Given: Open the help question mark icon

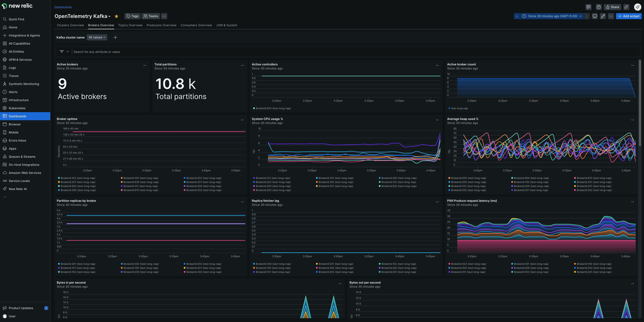Looking at the screenshot, I should pyautogui.click(x=598, y=7).
